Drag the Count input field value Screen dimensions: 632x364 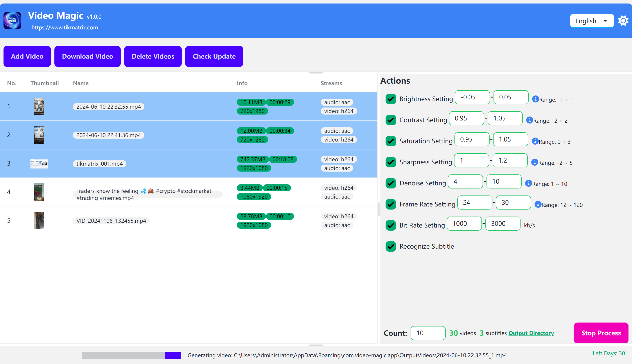[427, 333]
